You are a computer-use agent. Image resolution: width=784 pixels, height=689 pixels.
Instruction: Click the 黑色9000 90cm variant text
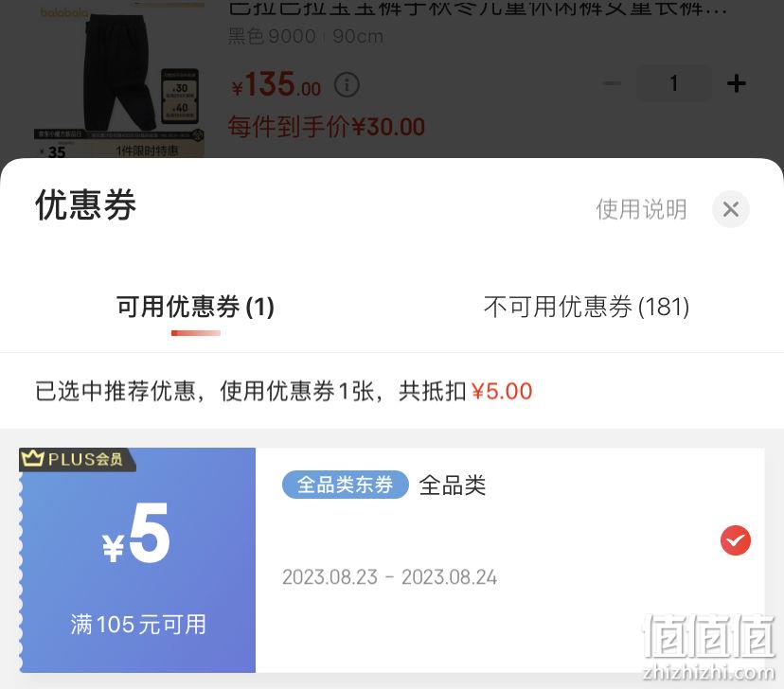(306, 37)
